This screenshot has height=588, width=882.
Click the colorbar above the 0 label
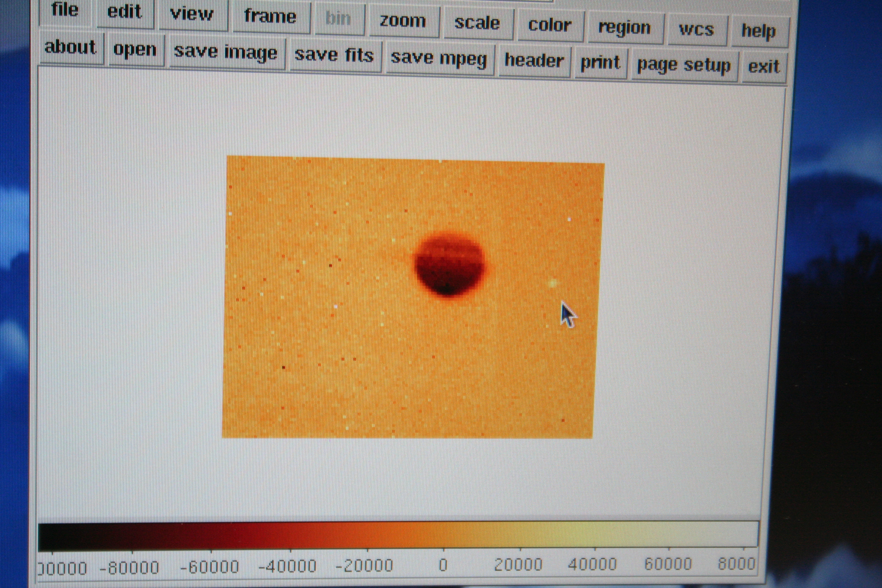coord(443,535)
